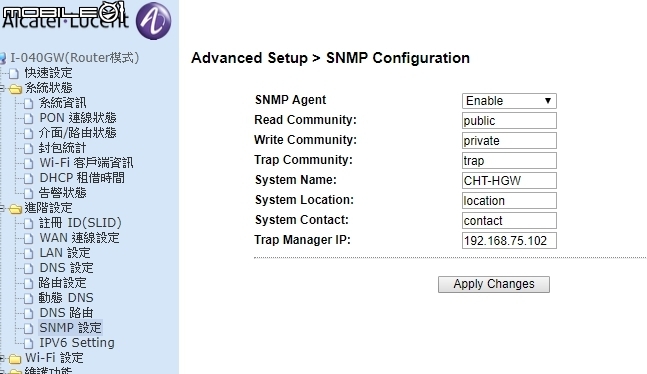Click the System Contact input field
Image resolution: width=647 pixels, height=374 pixels.
(x=509, y=221)
